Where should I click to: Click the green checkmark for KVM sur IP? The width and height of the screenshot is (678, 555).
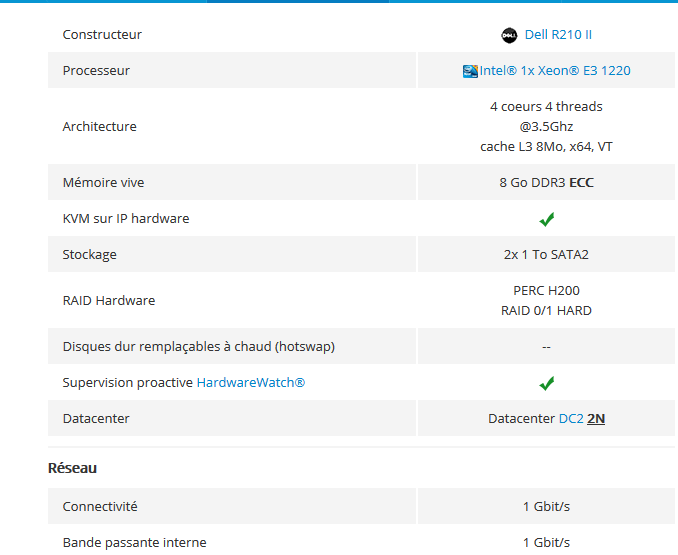point(547,219)
